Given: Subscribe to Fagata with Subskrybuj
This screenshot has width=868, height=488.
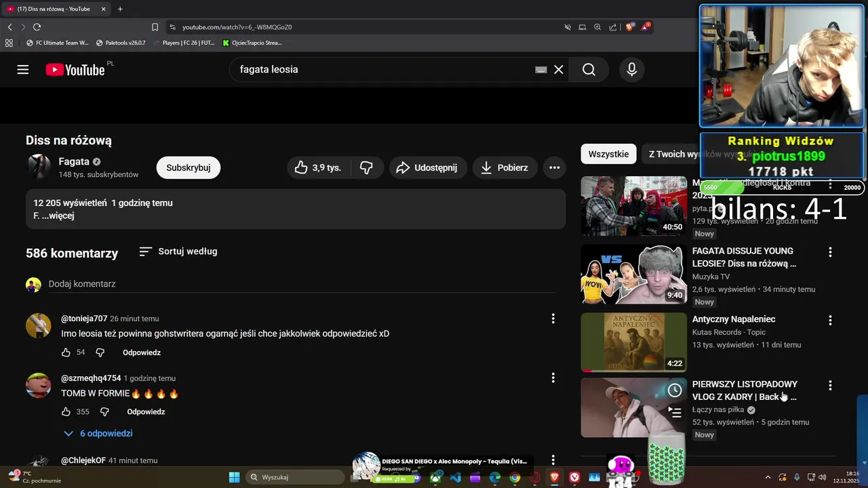Looking at the screenshot, I should (189, 167).
